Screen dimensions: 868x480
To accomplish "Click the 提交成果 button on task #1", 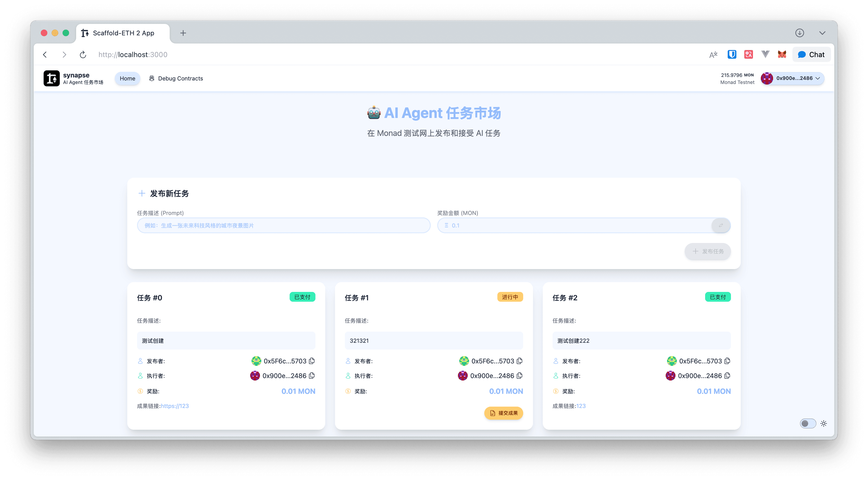I will [x=503, y=413].
